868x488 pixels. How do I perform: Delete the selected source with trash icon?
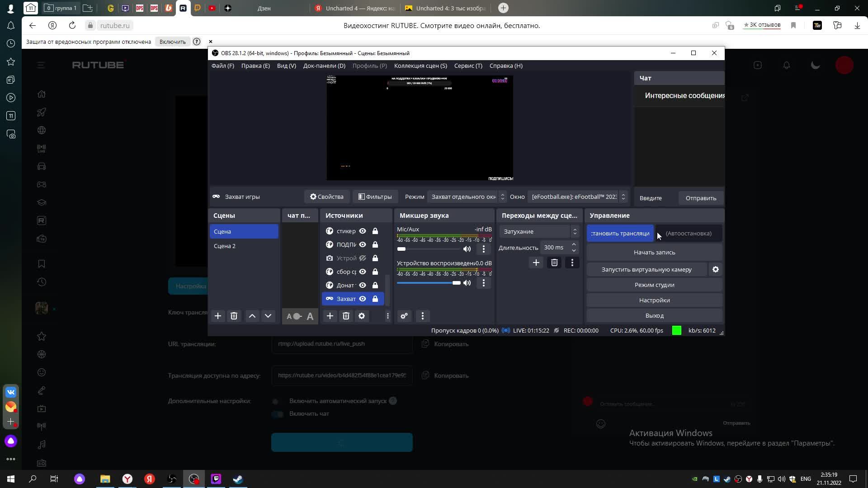pos(346,316)
